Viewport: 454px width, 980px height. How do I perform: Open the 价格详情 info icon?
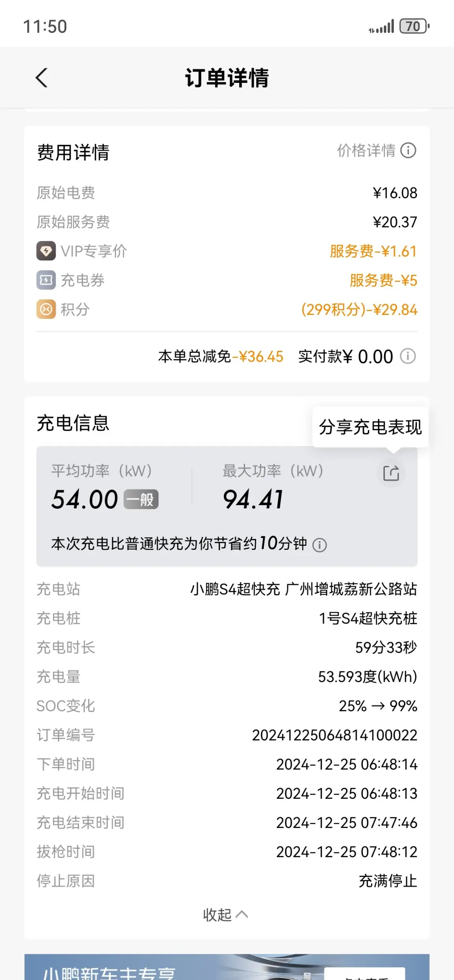(x=408, y=150)
